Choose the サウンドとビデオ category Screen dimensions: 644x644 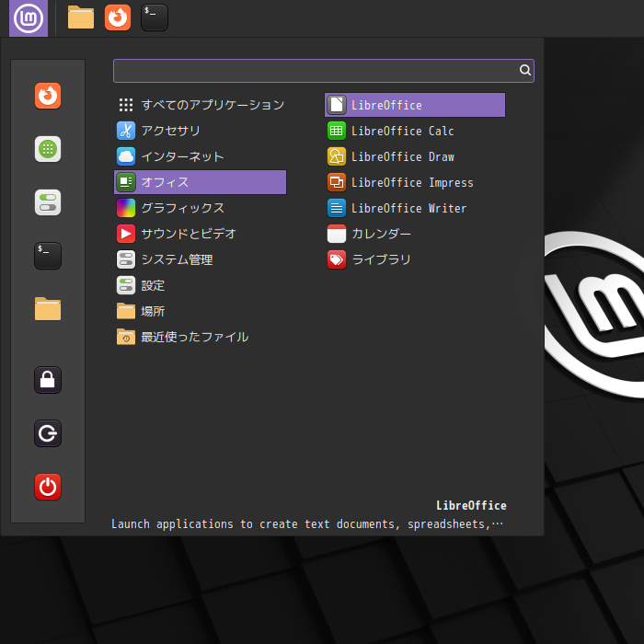pyautogui.click(x=189, y=234)
